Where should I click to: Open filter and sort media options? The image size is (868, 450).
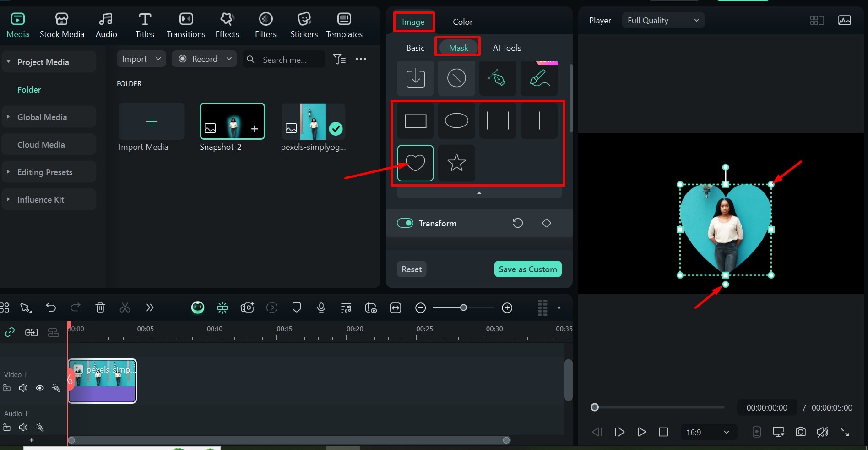pos(339,59)
